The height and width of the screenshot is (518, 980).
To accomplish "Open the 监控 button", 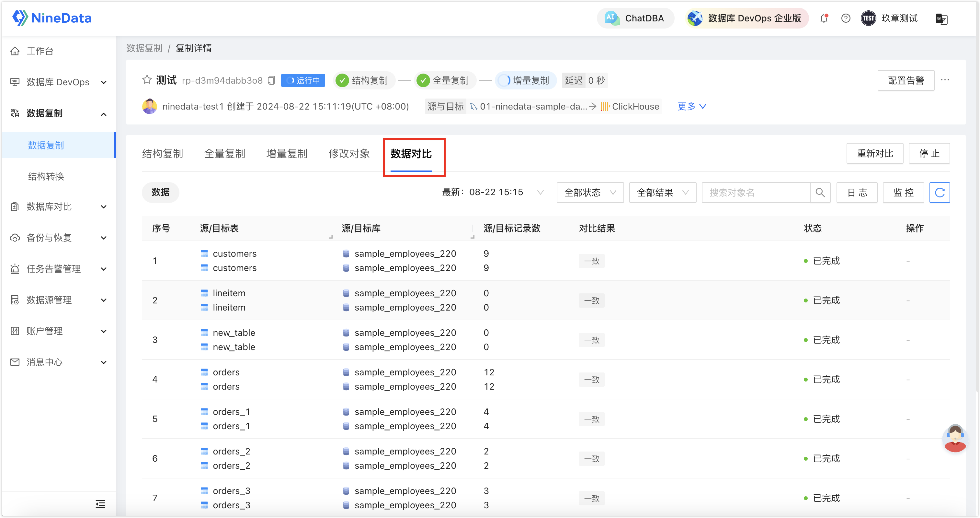I will coord(903,192).
